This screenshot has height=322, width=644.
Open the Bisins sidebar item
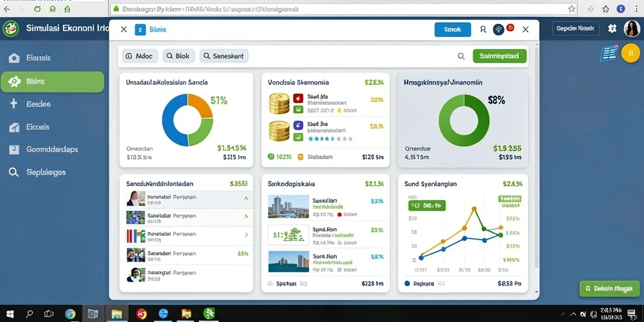click(x=53, y=82)
